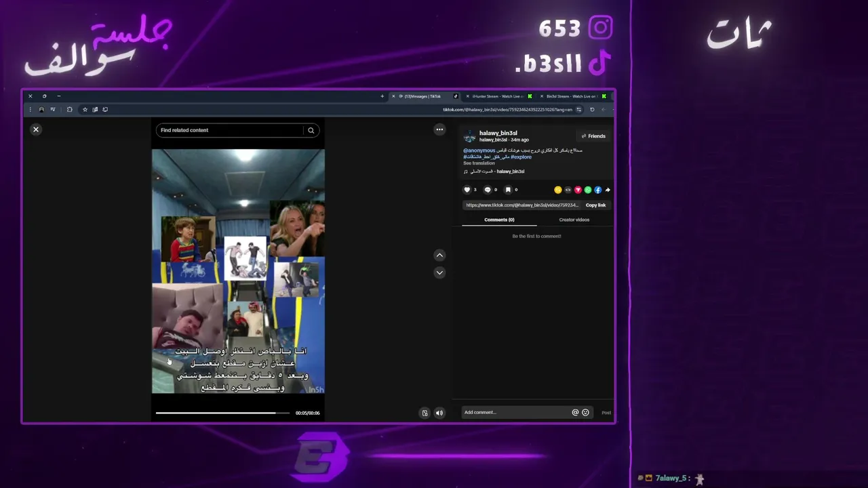Click the Post comment button

[x=606, y=412]
